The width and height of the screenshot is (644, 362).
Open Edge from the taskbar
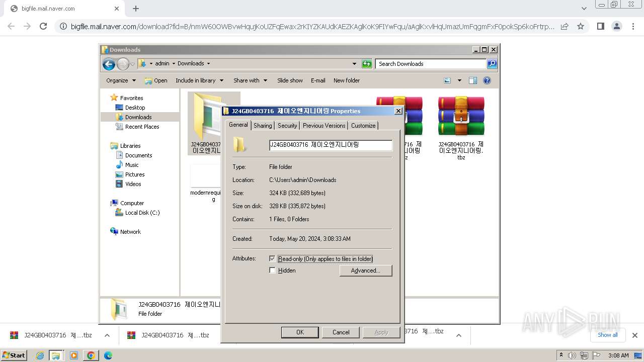tap(108, 355)
